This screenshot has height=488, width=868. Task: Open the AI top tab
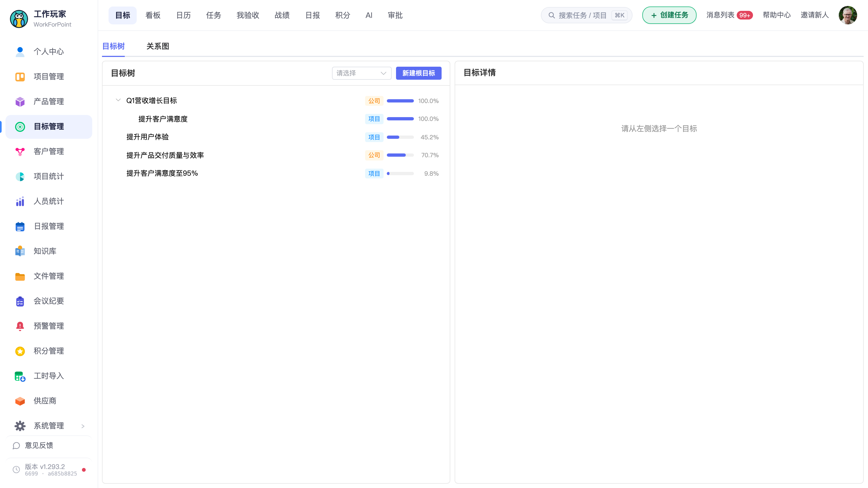coord(369,15)
